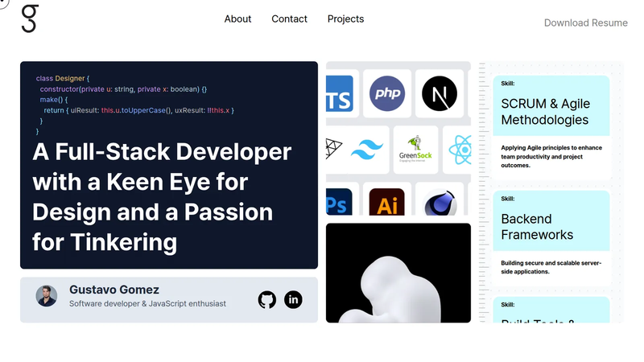
Task: Open the LinkedIn profile icon
Action: pos(293,299)
